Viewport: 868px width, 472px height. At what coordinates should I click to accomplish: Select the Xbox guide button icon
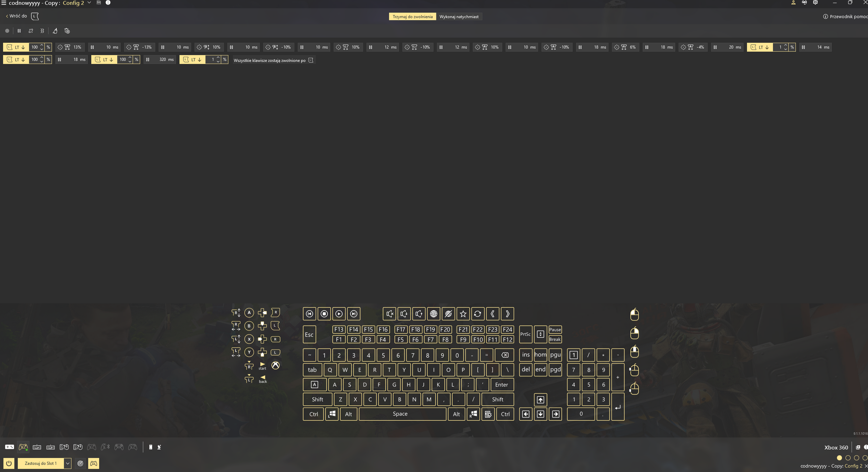coord(275,365)
